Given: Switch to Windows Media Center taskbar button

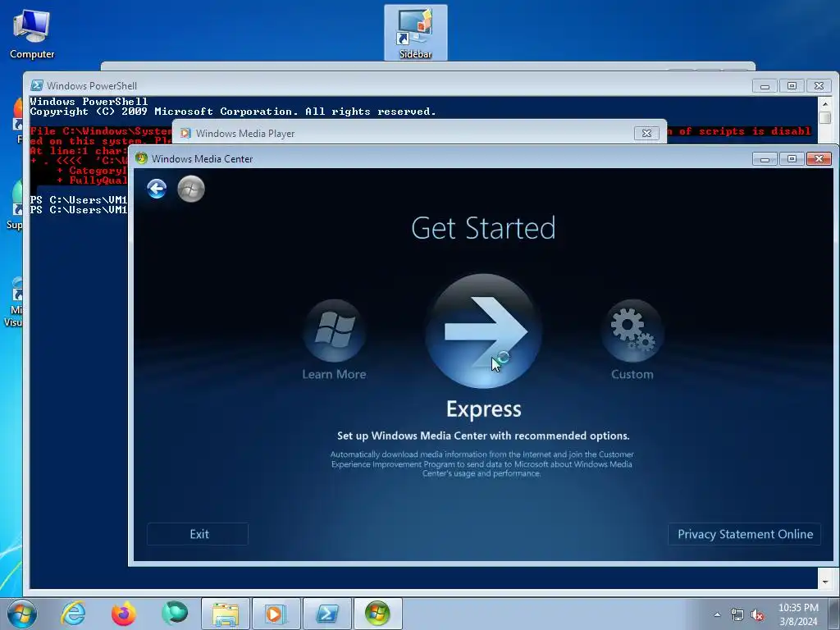Looking at the screenshot, I should tap(377, 614).
